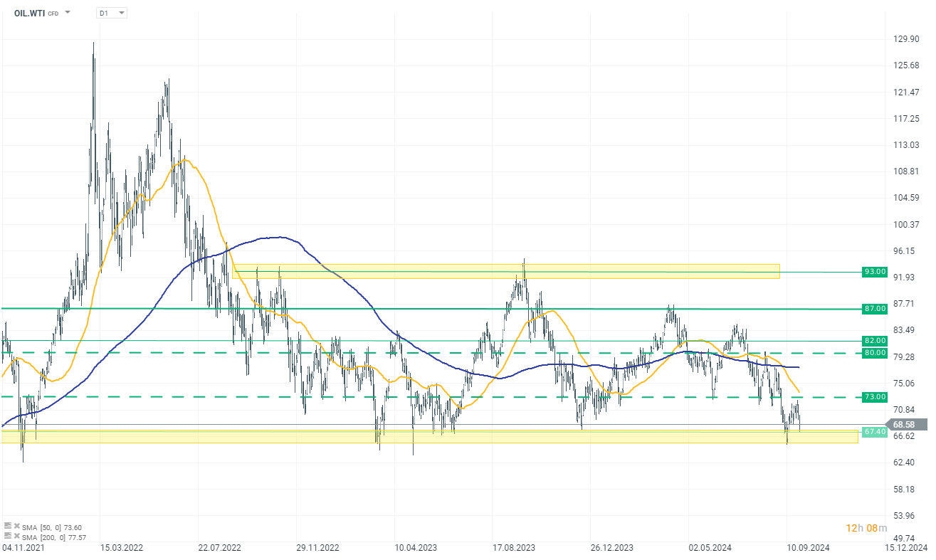Image resolution: width=936 pixels, height=560 pixels.
Task: Remove the SMA 50 indicator with X
Action: (17, 526)
